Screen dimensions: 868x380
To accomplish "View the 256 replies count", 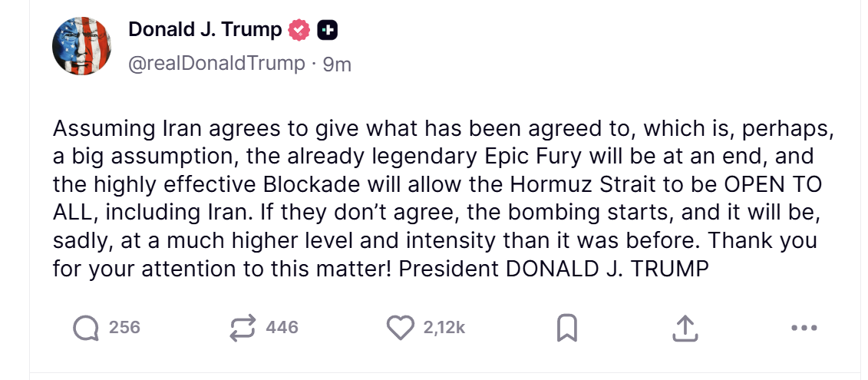I will pos(124,327).
